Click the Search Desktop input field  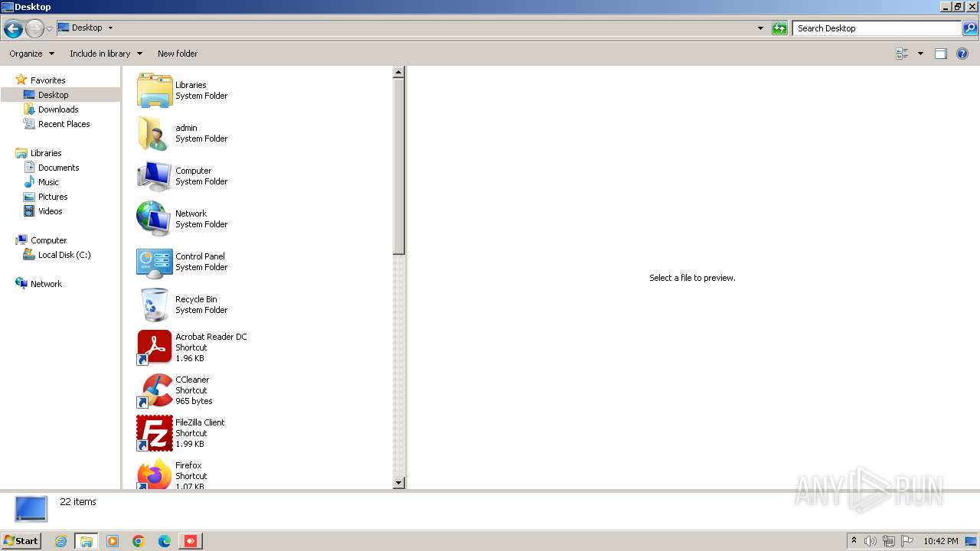877,28
